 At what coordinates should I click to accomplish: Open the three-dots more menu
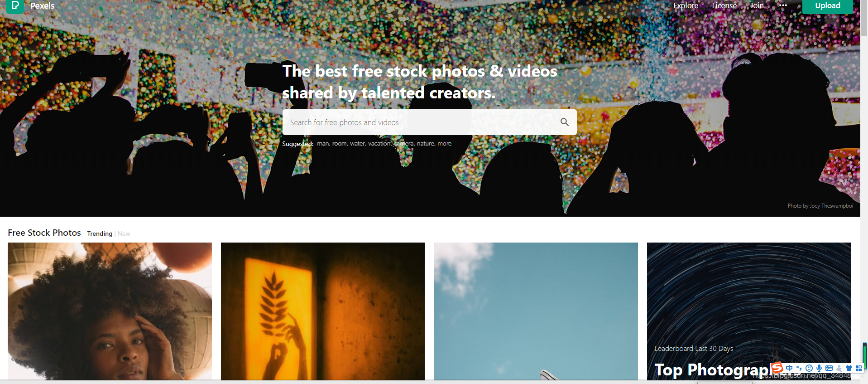[x=783, y=5]
